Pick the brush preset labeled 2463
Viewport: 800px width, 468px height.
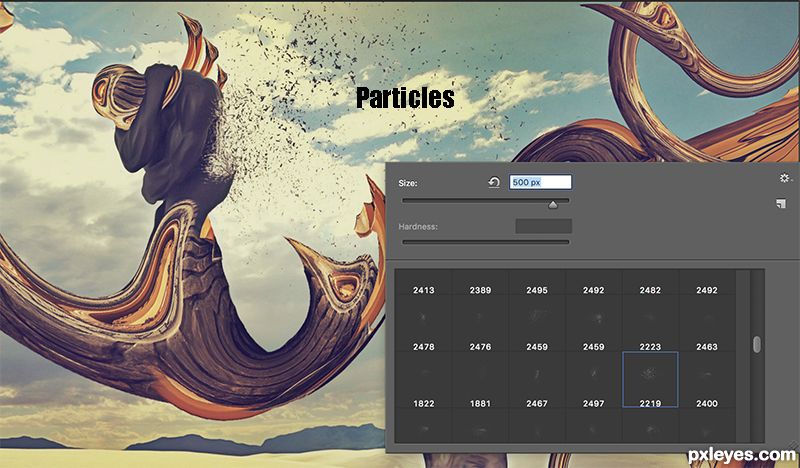707,324
